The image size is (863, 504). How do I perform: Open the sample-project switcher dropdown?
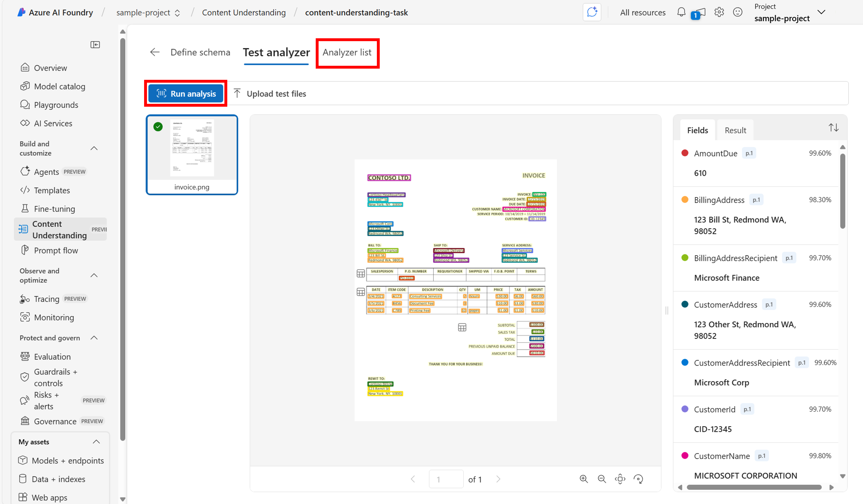pyautogui.click(x=178, y=12)
